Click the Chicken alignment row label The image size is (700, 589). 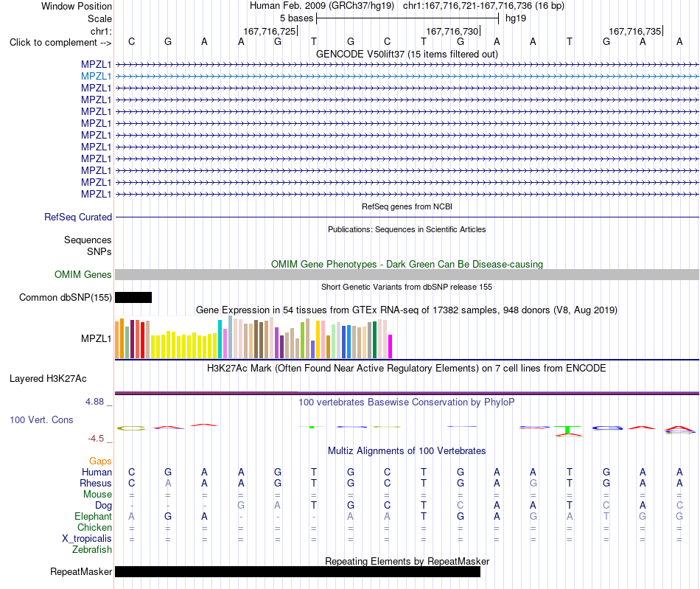click(94, 527)
